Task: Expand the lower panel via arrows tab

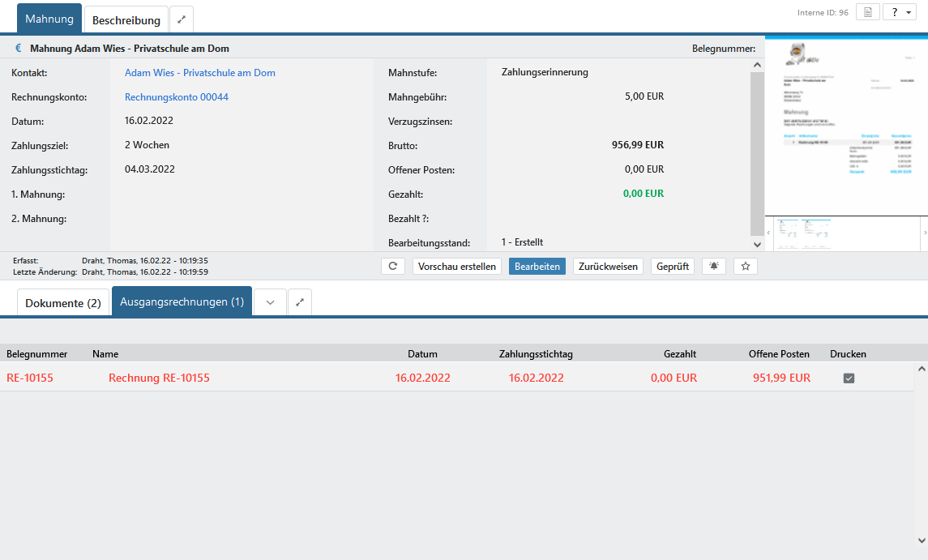Action: (x=300, y=302)
